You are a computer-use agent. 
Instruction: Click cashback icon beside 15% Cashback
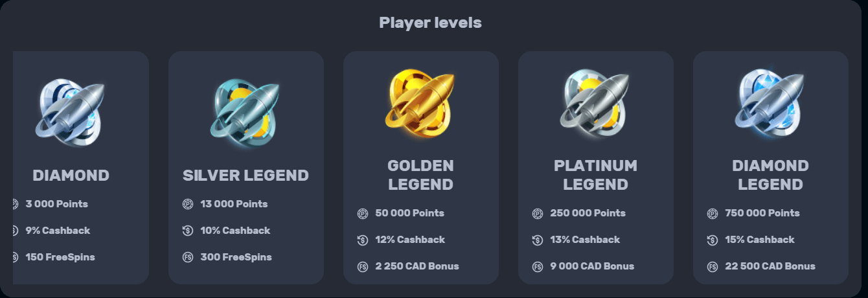point(713,240)
